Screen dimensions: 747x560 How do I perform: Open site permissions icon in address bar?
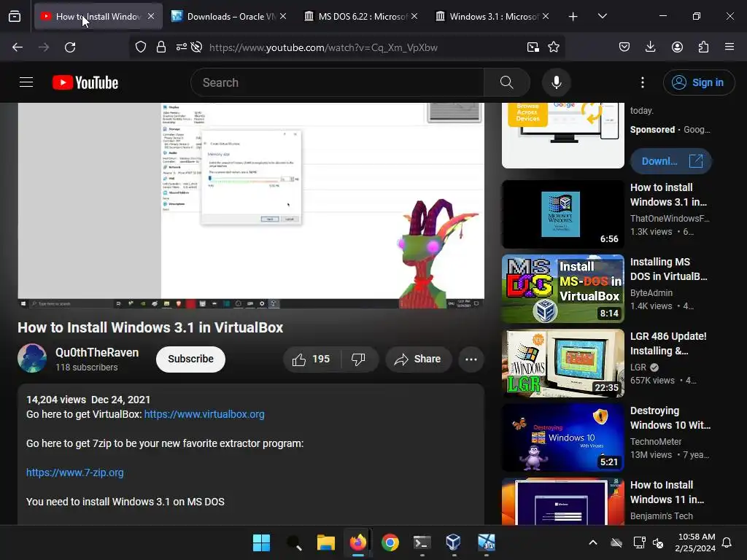point(182,47)
